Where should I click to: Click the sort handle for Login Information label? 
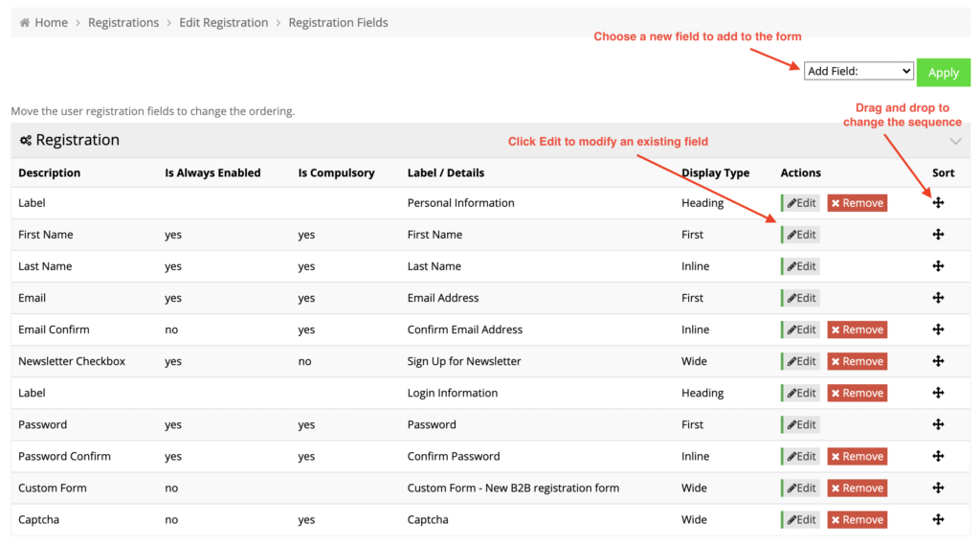tap(938, 393)
